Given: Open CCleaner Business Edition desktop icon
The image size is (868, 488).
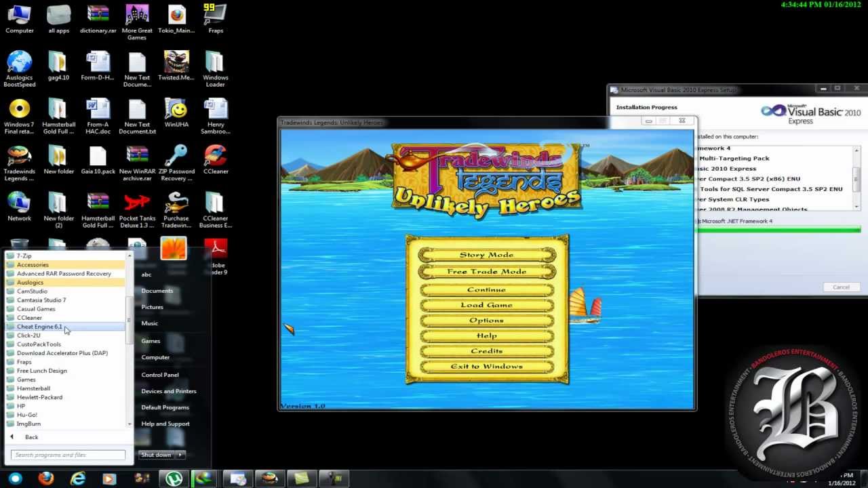Looking at the screenshot, I should coord(216,209).
